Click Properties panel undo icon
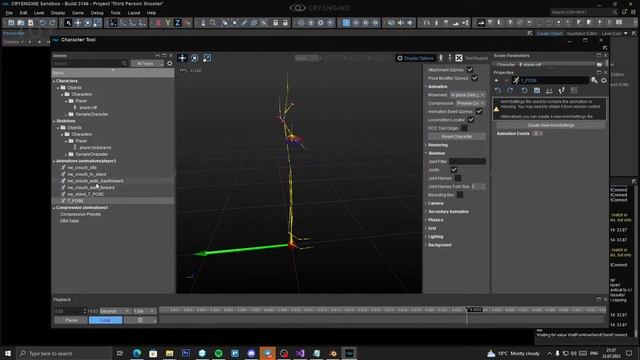Screen dimensions: 640x360 click(498, 90)
